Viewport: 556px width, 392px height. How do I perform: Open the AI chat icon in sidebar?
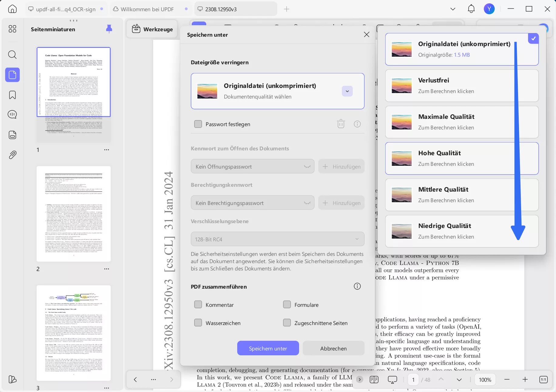pos(12,115)
